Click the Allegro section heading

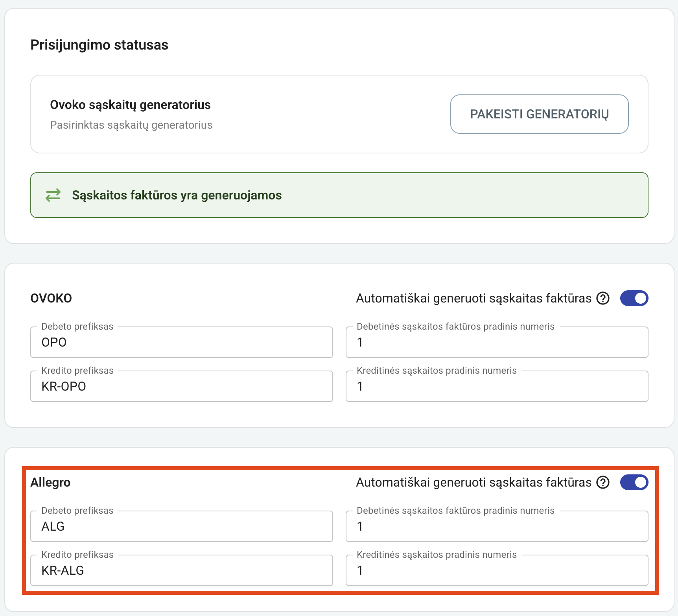pyautogui.click(x=50, y=482)
